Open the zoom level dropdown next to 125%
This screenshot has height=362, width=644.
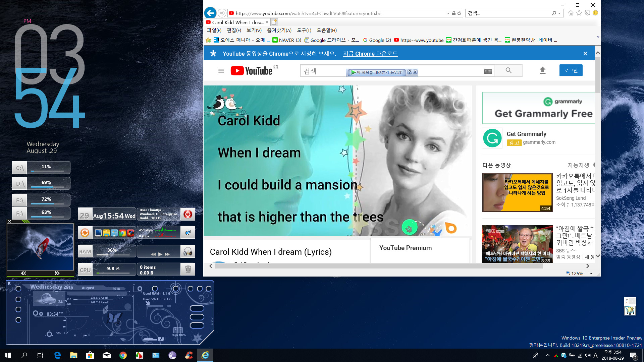(x=591, y=274)
